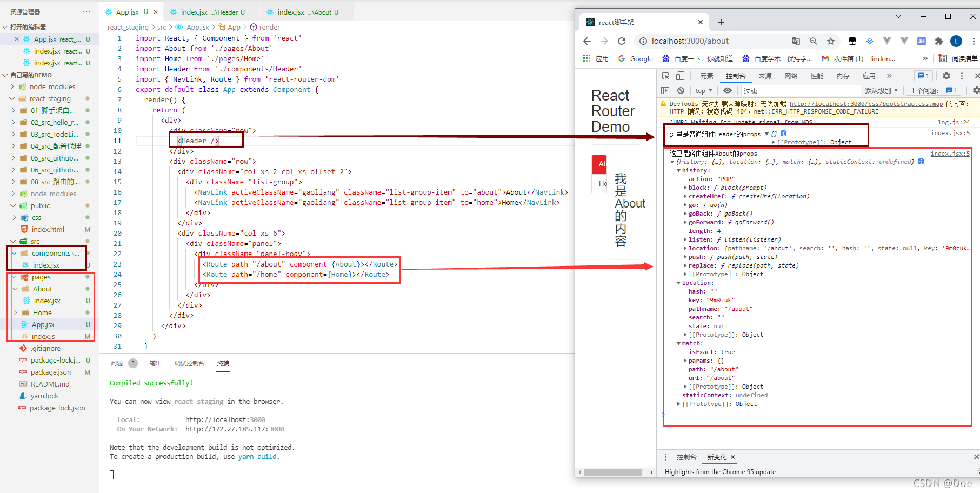This screenshot has width=980, height=493.
Task: Open the translate icon in the address bar
Action: 796,41
